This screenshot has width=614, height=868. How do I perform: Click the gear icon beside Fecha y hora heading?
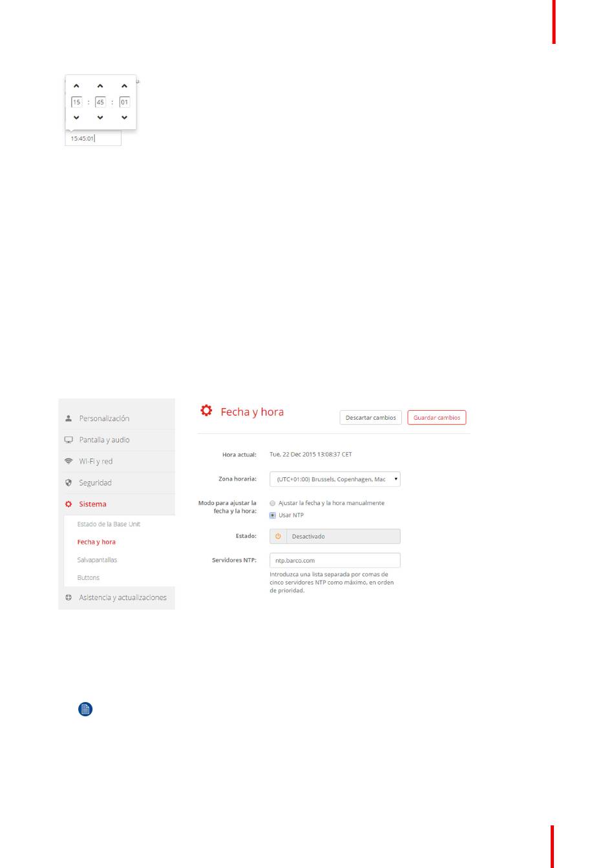click(206, 411)
